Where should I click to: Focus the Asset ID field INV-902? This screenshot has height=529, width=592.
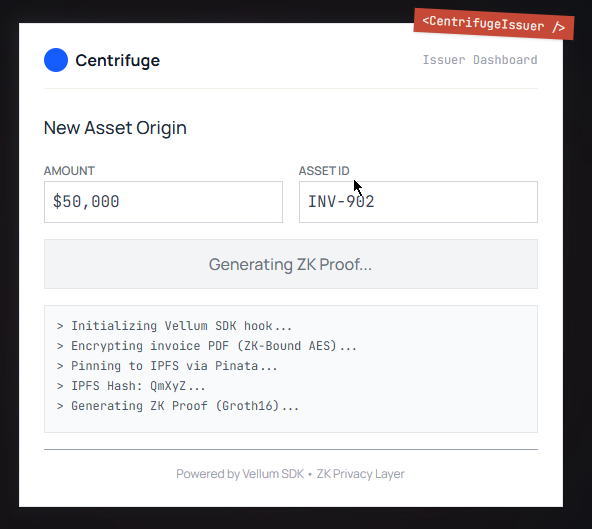coord(418,202)
